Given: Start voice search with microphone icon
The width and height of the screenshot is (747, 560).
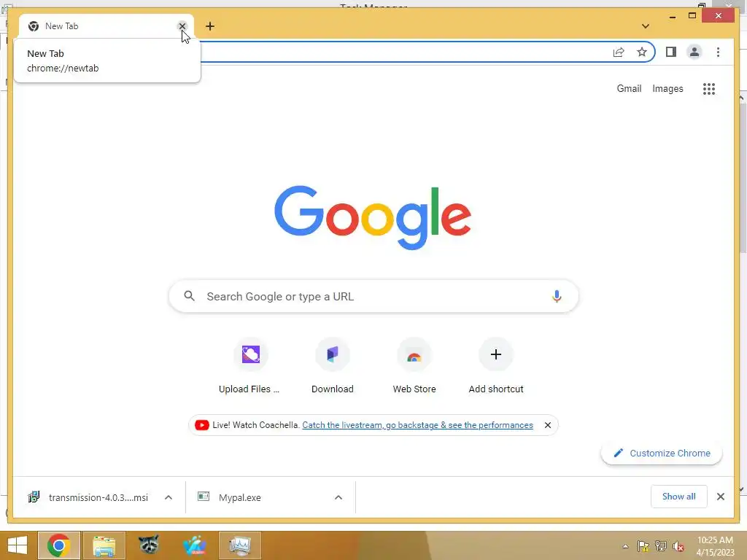Looking at the screenshot, I should coord(557,296).
